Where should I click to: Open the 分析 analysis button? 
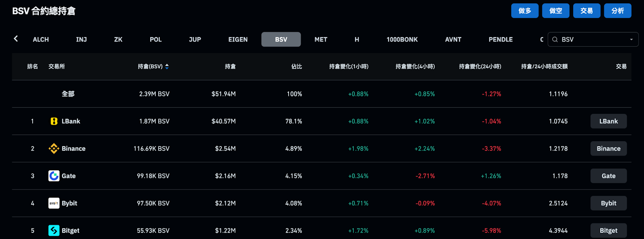pyautogui.click(x=617, y=11)
